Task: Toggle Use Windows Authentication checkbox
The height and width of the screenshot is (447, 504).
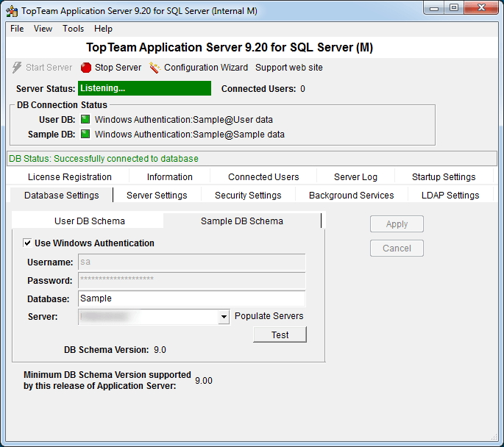Action: pos(28,243)
